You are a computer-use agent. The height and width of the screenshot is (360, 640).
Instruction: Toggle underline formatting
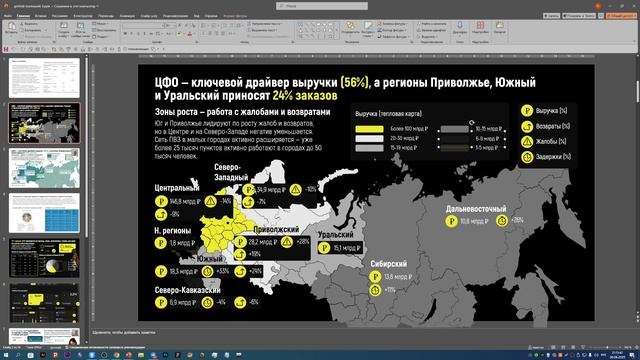138,33
